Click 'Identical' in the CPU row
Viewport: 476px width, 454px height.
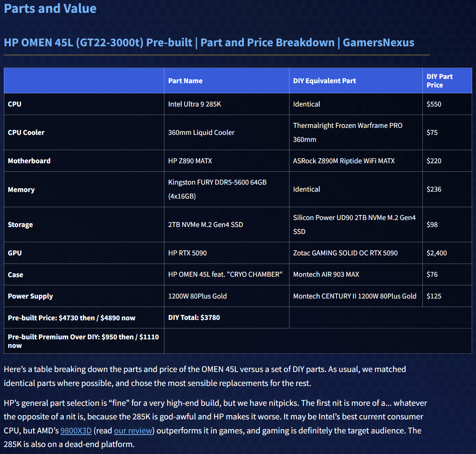(x=356, y=104)
